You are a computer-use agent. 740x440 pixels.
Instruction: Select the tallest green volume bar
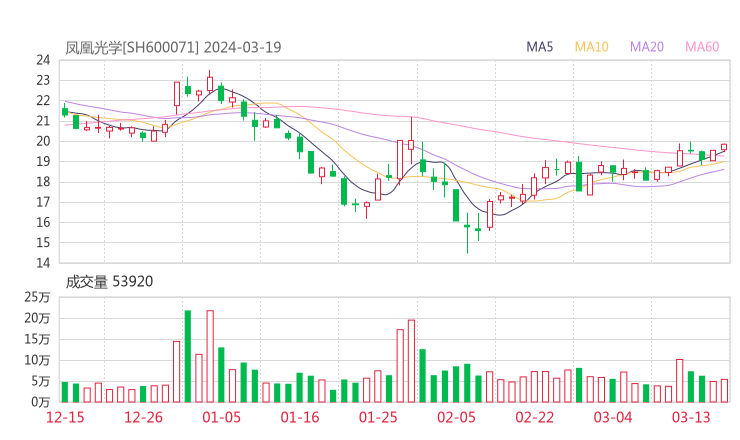pyautogui.click(x=188, y=356)
